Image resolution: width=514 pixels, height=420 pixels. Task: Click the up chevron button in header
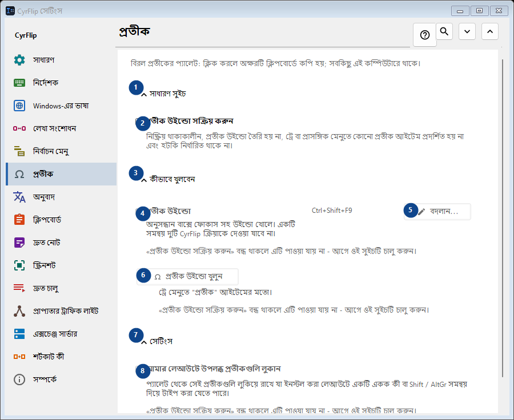(490, 31)
